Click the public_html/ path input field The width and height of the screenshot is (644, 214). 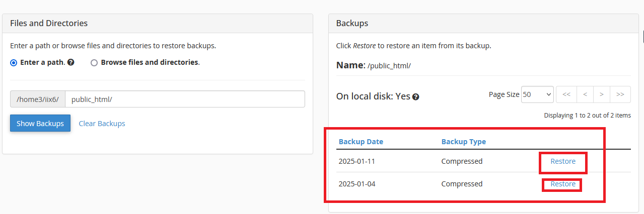[x=185, y=99]
